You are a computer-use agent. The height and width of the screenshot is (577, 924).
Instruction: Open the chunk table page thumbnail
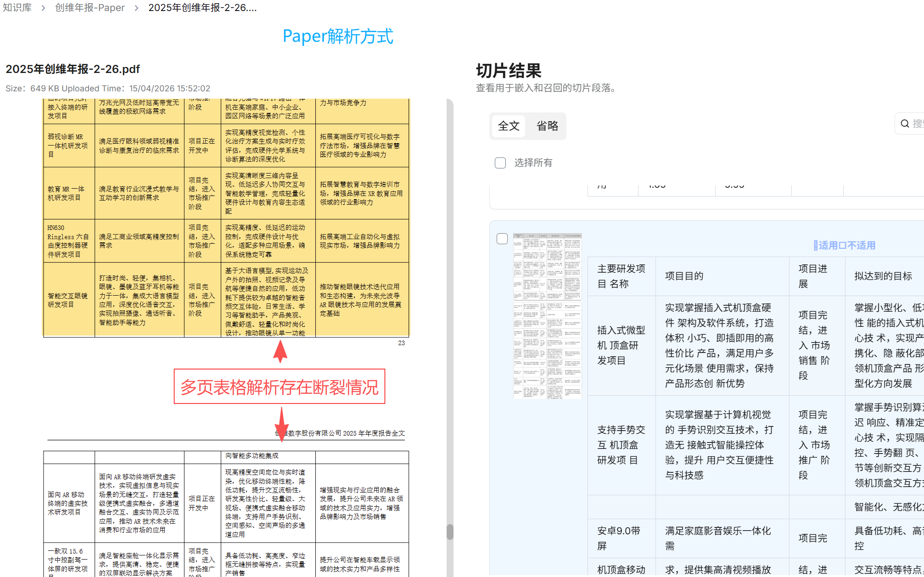(x=547, y=316)
